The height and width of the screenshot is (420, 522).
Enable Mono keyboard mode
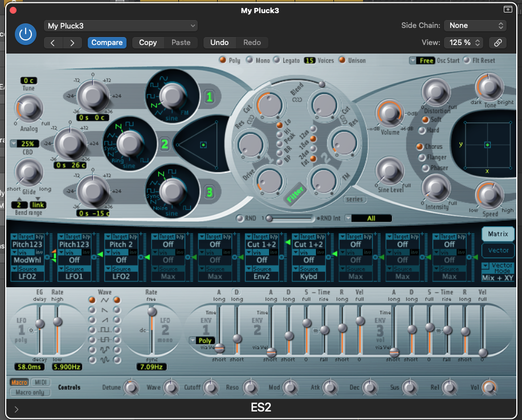(x=250, y=60)
